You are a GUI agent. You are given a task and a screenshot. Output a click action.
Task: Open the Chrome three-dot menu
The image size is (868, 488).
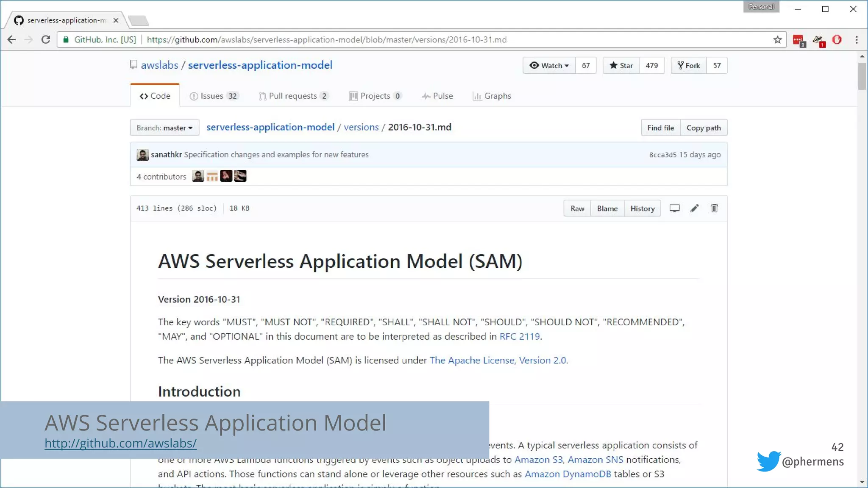857,40
